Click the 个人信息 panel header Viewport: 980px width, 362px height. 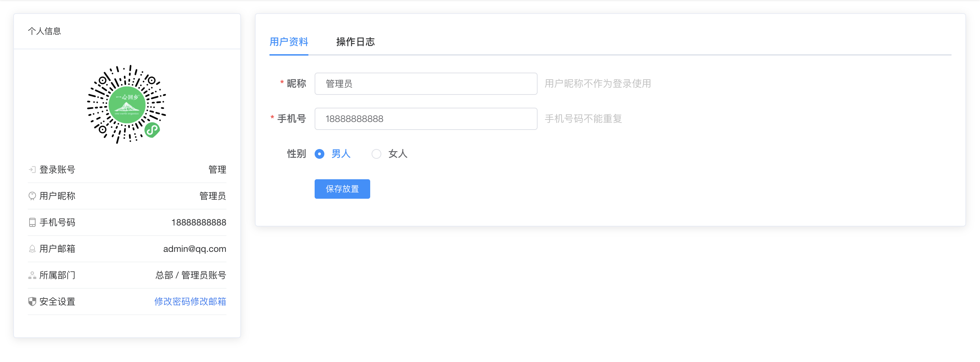[44, 31]
